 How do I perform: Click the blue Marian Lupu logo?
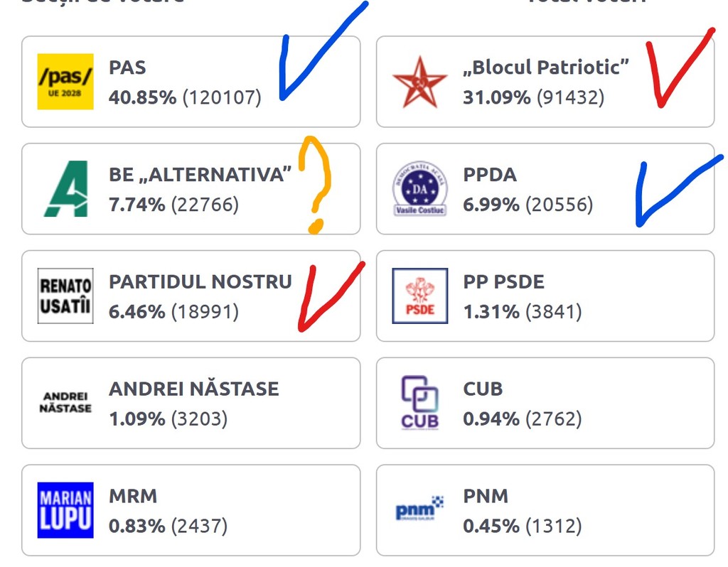[x=65, y=509]
